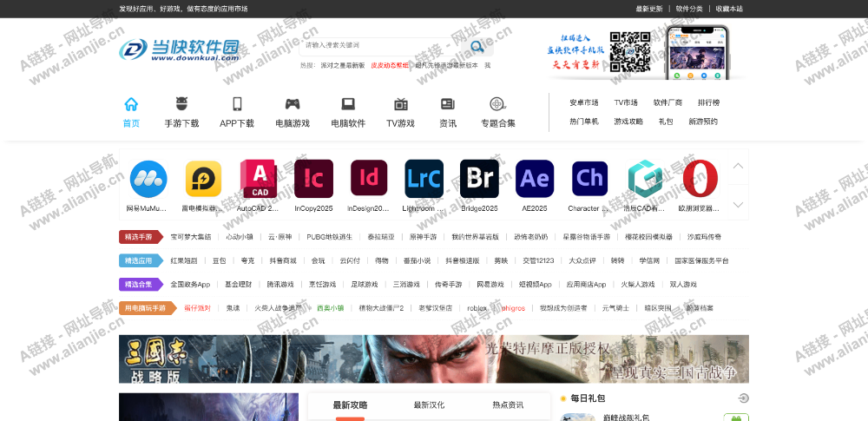Open Character Animator app icon

point(589,179)
